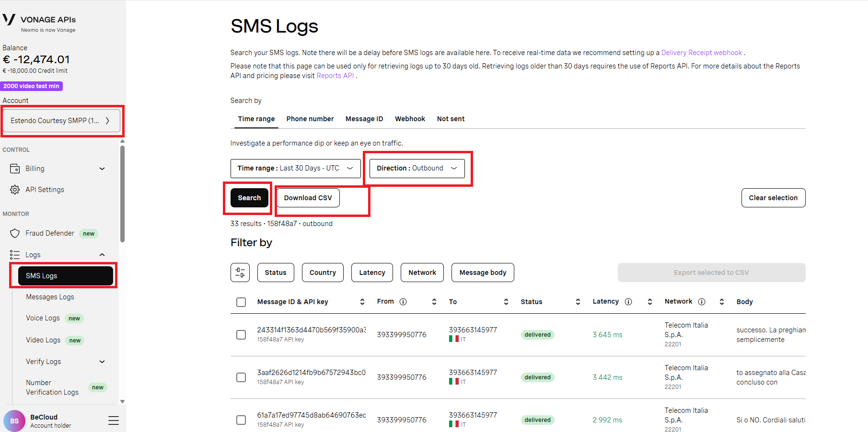Open the Direction Outbound dropdown
868x432 pixels.
click(417, 169)
